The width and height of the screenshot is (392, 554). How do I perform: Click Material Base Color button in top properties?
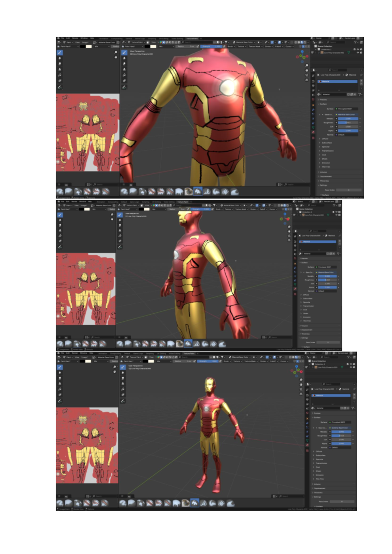click(x=347, y=115)
